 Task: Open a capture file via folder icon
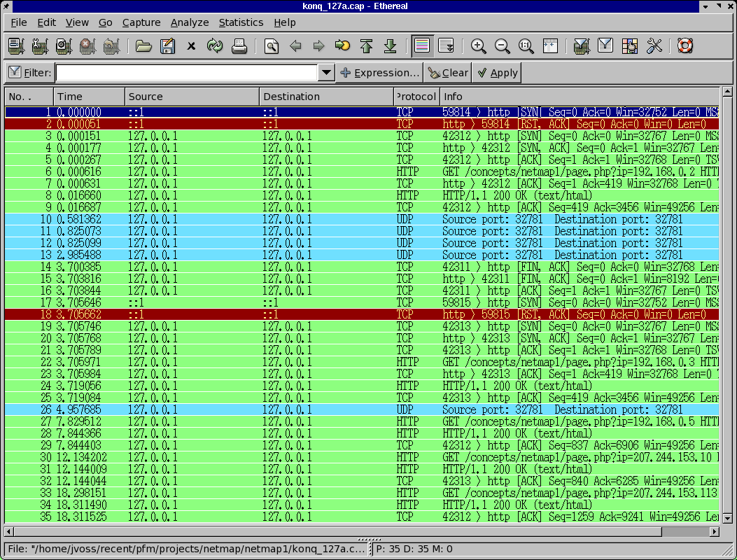click(x=143, y=46)
